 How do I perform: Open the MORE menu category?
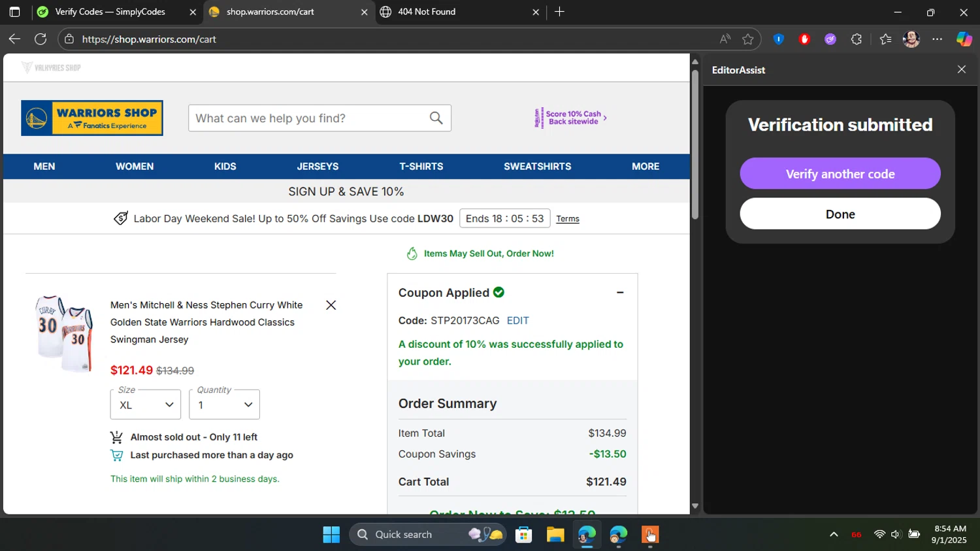(x=645, y=167)
